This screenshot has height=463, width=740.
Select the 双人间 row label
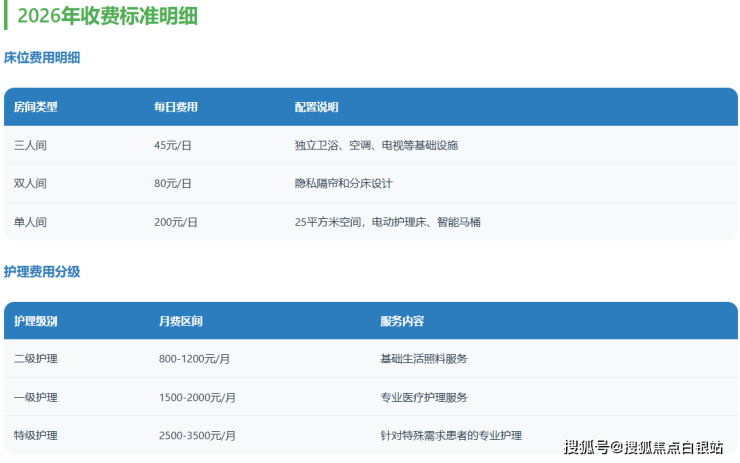[30, 184]
